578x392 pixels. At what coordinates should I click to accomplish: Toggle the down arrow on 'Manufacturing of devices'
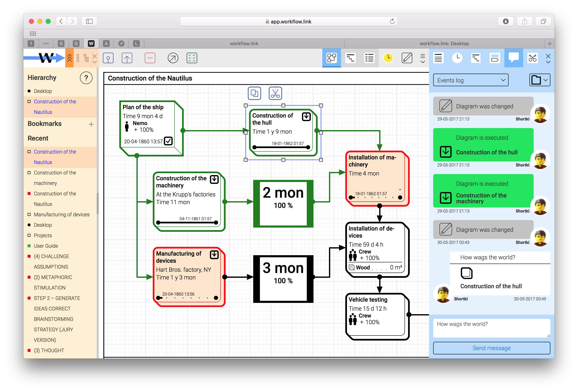(x=214, y=255)
